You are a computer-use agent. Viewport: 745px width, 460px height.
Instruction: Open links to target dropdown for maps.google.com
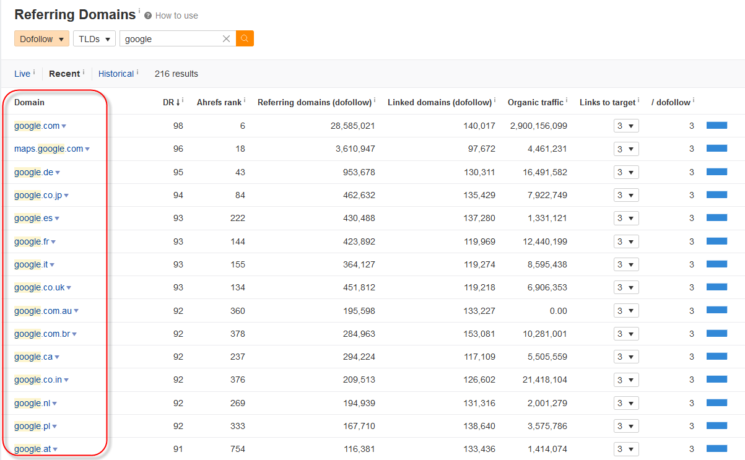tap(626, 149)
